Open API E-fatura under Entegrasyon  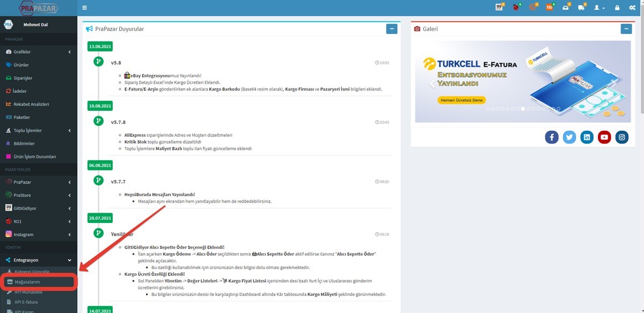(x=39, y=302)
